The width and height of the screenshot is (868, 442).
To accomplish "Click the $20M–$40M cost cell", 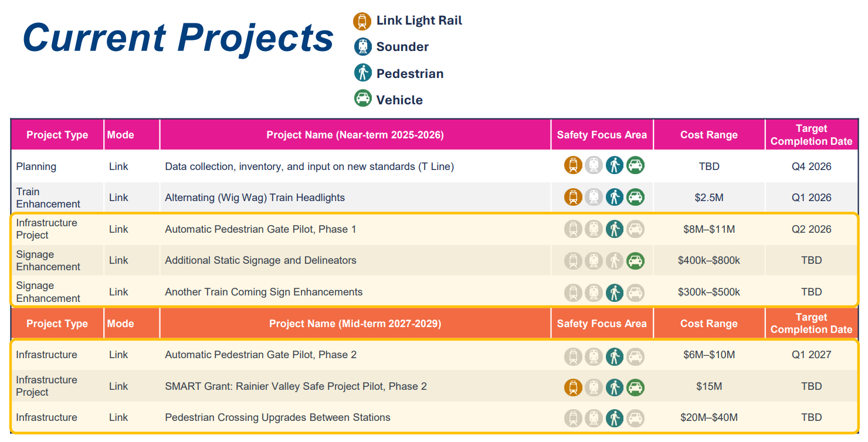I will click(x=709, y=417).
